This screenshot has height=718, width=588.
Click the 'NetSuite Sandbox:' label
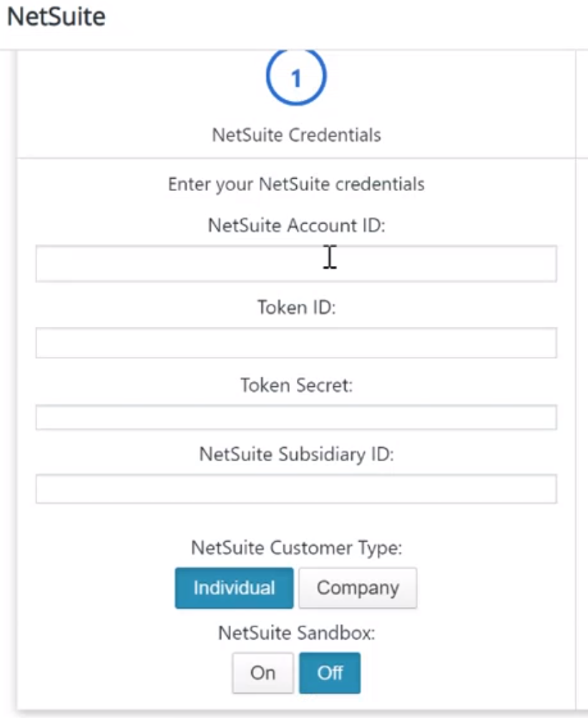(296, 633)
